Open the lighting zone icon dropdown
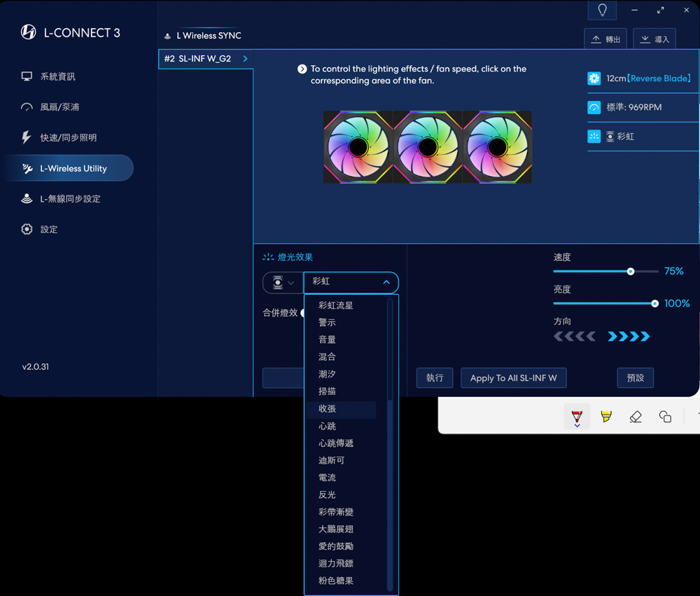700x596 pixels. (x=283, y=282)
